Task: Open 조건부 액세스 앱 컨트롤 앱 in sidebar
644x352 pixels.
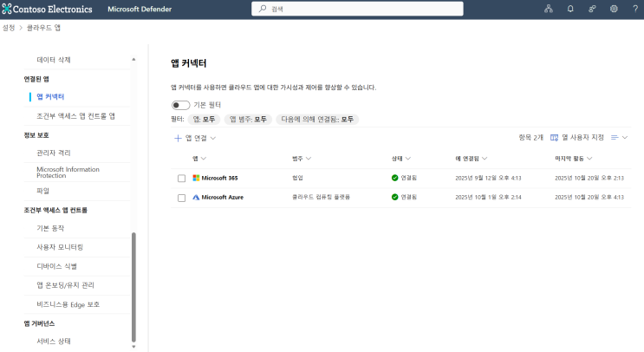Action: (75, 116)
